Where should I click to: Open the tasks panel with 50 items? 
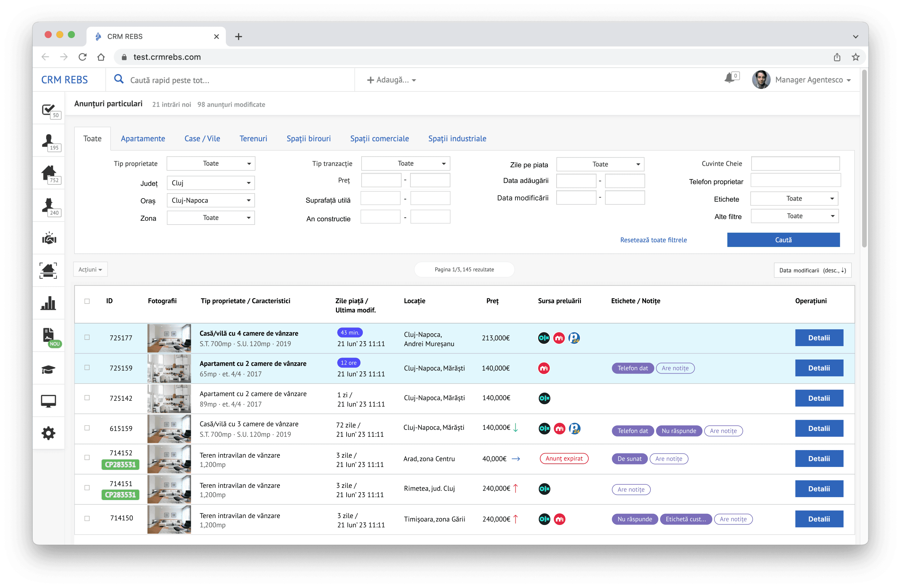[48, 110]
